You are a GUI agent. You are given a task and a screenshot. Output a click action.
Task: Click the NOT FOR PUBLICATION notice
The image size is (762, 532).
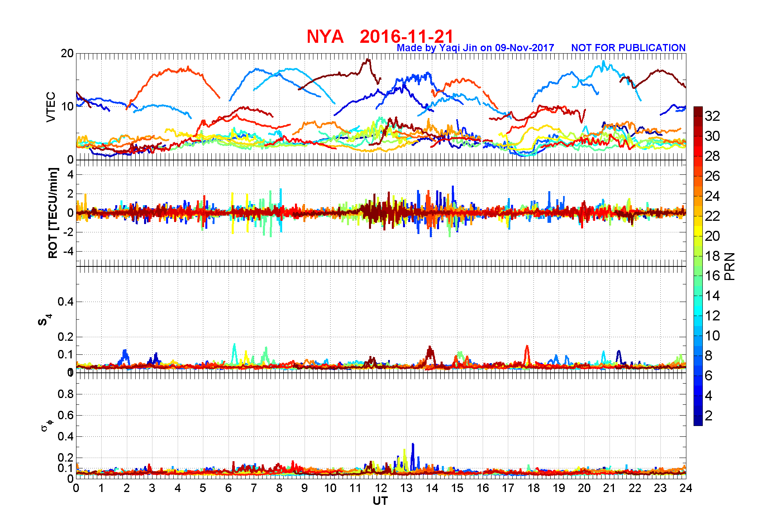click(x=628, y=48)
